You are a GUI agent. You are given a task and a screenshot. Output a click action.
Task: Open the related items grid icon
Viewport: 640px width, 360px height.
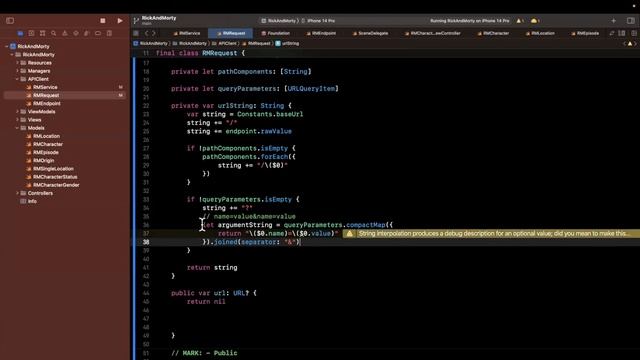coord(136,33)
